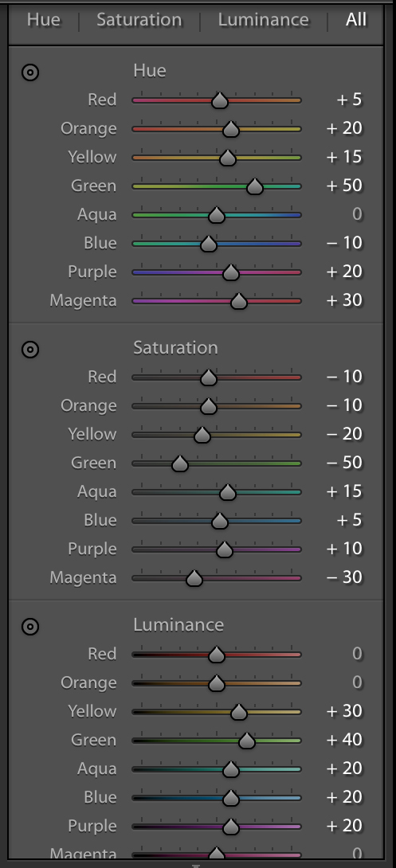Click the Magenta saturation label
Screen dimensions: 396x868
click(x=83, y=577)
